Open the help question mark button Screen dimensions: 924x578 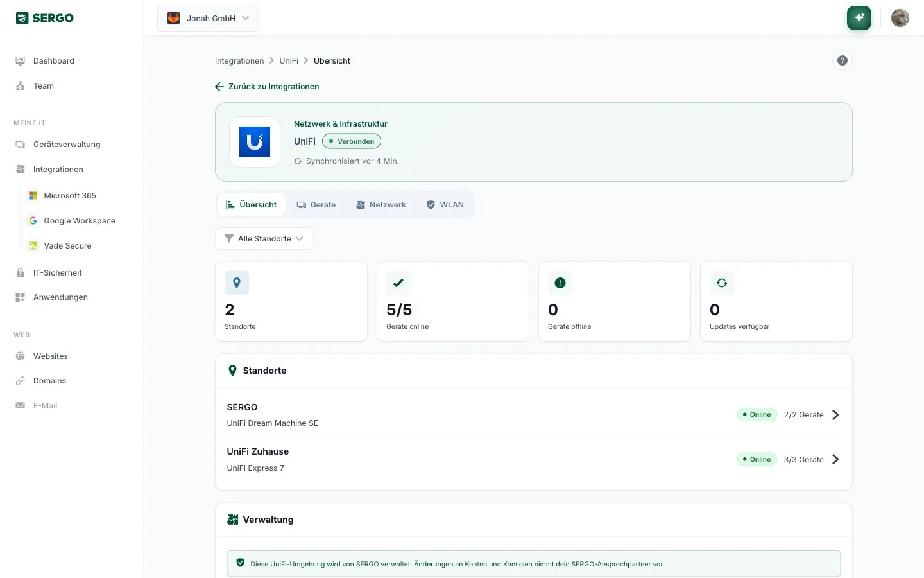843,60
